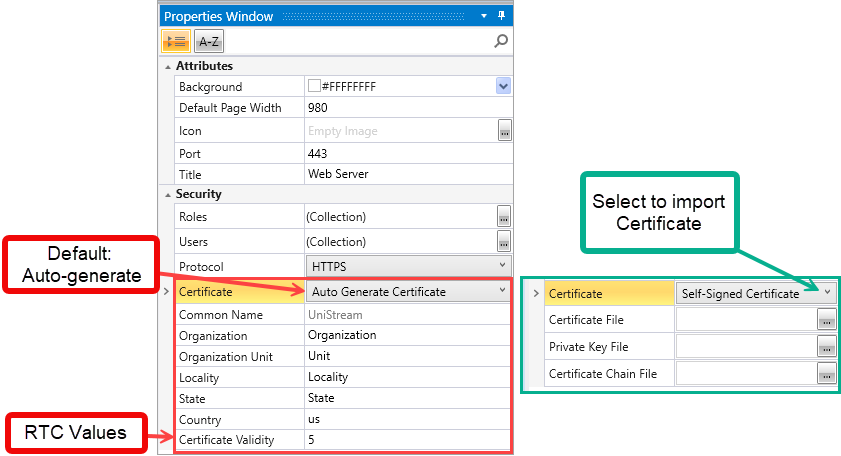Open the Auto Generate Certificate dropdown
This screenshot has height=456, width=841.
[502, 291]
